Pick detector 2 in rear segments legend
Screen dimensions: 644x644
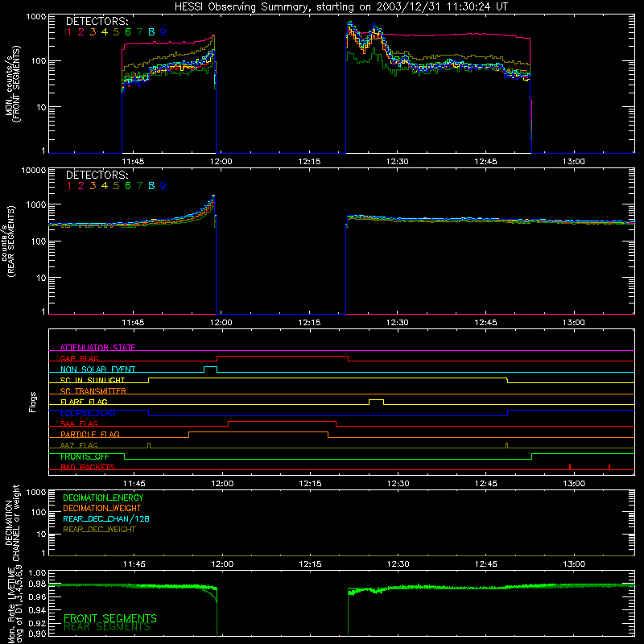(81, 186)
